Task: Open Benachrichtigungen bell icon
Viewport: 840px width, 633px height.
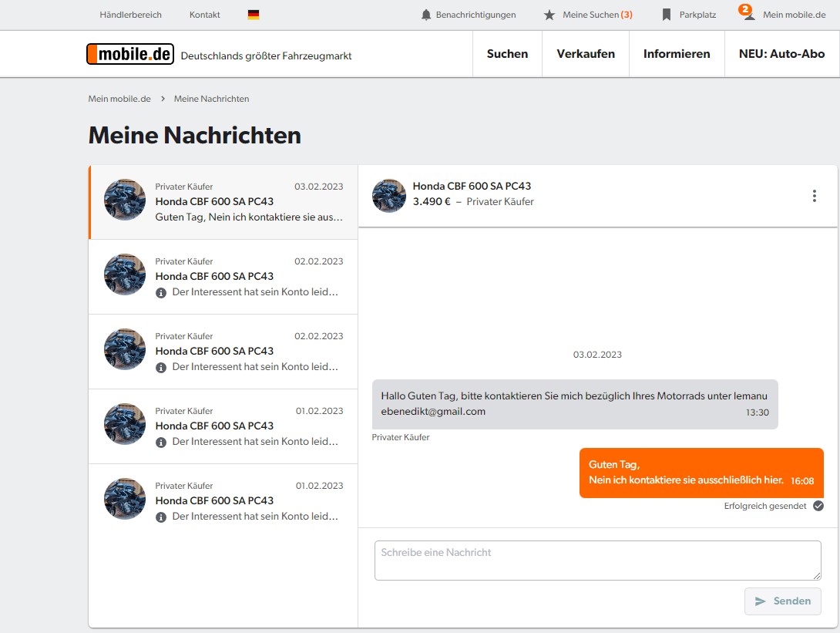Action: 426,15
